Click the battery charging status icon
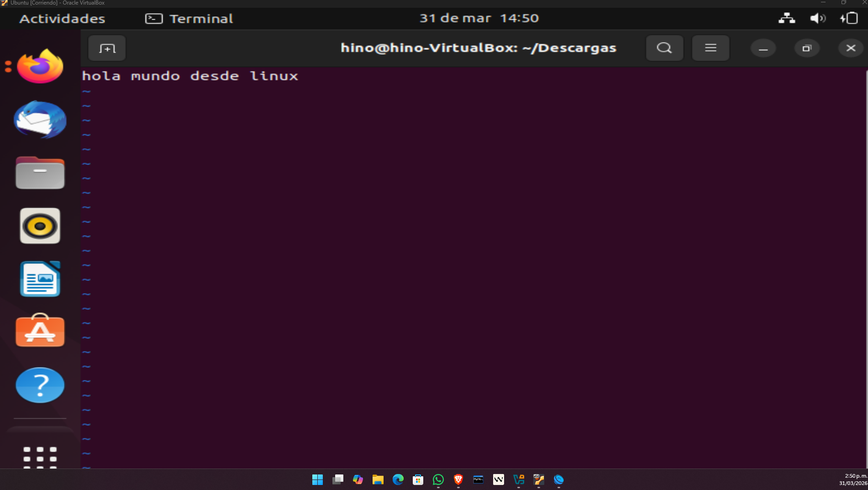Image resolution: width=868 pixels, height=490 pixels. 849,18
